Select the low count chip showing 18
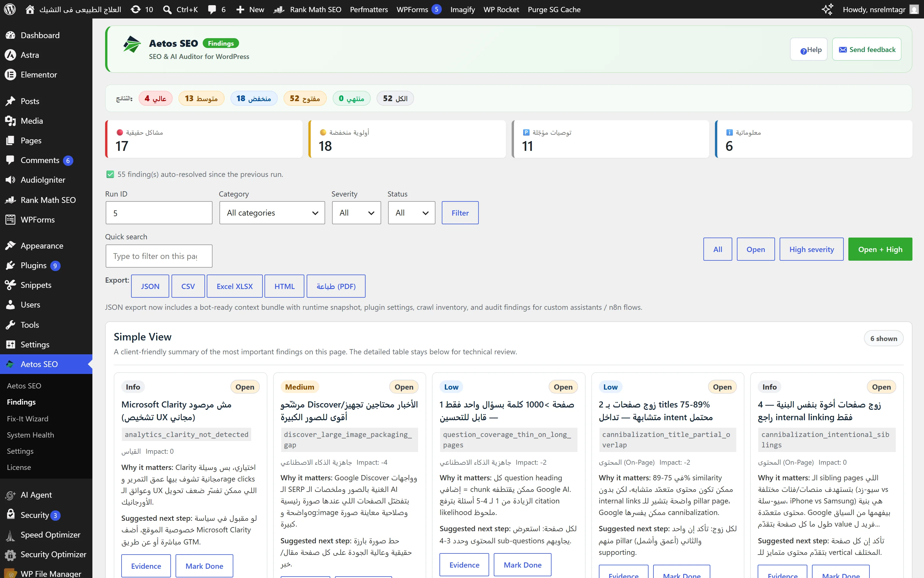924x578 pixels. tap(254, 98)
